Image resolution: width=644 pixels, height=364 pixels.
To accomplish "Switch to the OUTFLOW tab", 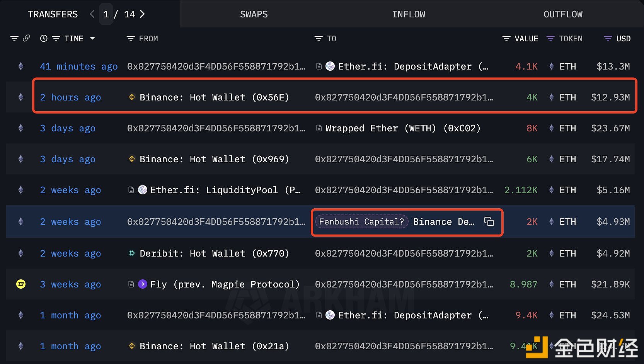I will pos(563,14).
